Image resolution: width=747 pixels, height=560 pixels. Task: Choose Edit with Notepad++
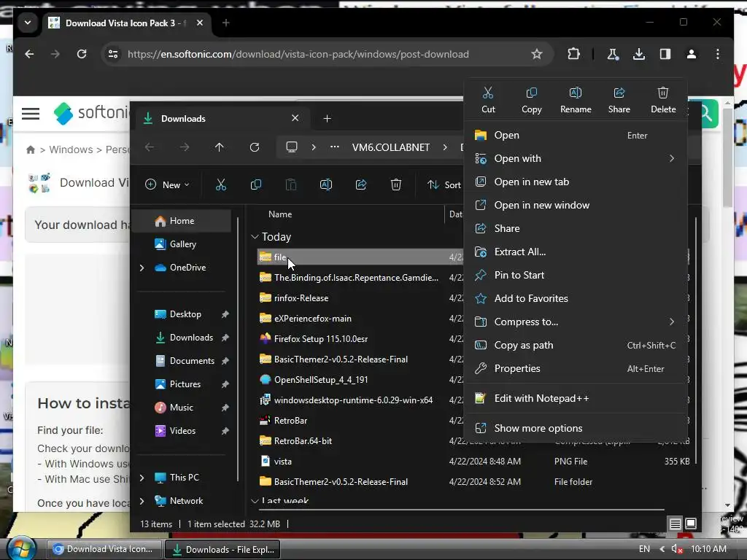click(x=575, y=399)
